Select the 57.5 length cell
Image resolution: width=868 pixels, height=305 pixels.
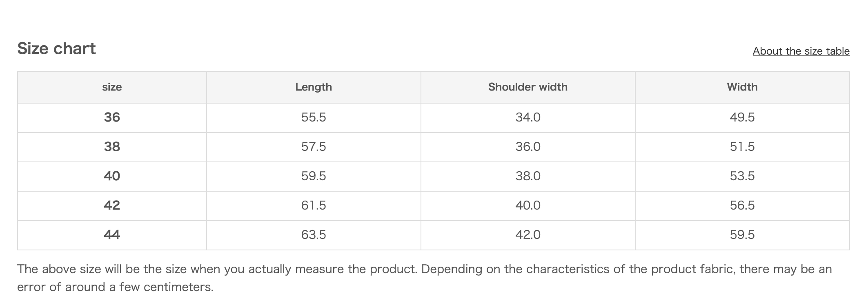[314, 147]
